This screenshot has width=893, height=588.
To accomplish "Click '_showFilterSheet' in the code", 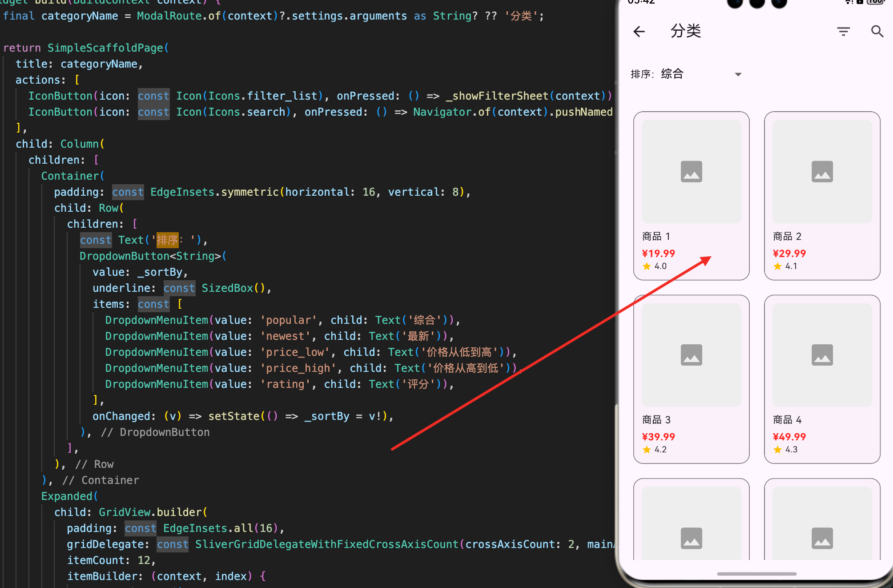I will (497, 96).
